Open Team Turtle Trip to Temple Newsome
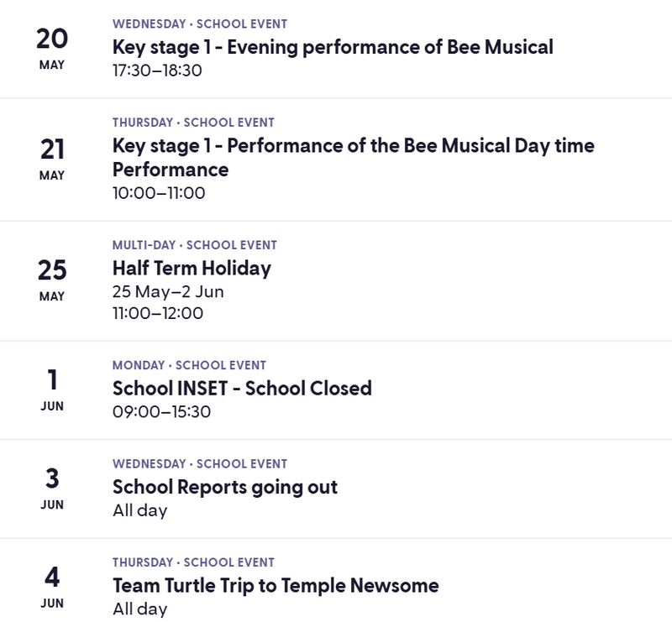The height and width of the screenshot is (622, 672). [276, 586]
